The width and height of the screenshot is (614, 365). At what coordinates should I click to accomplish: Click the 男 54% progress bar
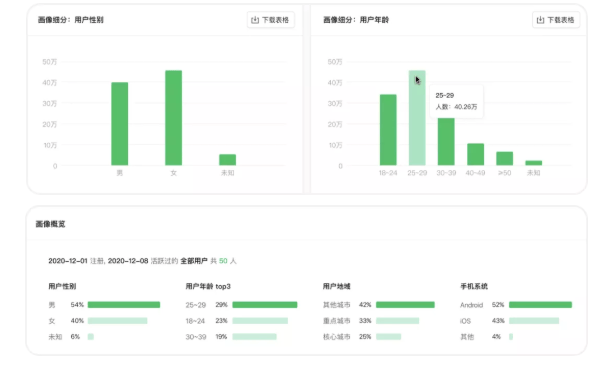[124, 305]
